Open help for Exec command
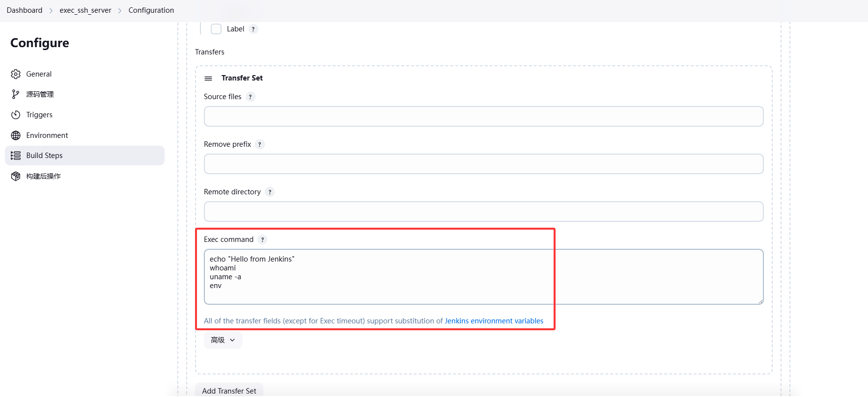The width and height of the screenshot is (868, 397). click(x=262, y=239)
